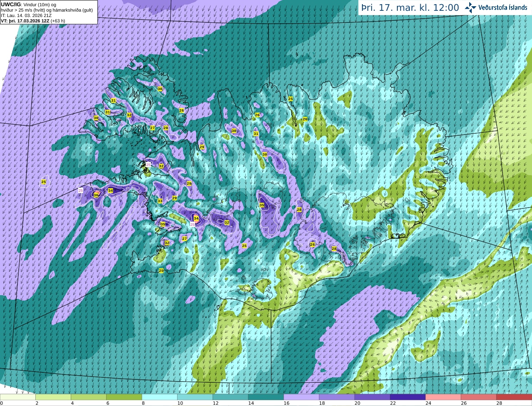Click the legend scale number 12

coord(215,403)
